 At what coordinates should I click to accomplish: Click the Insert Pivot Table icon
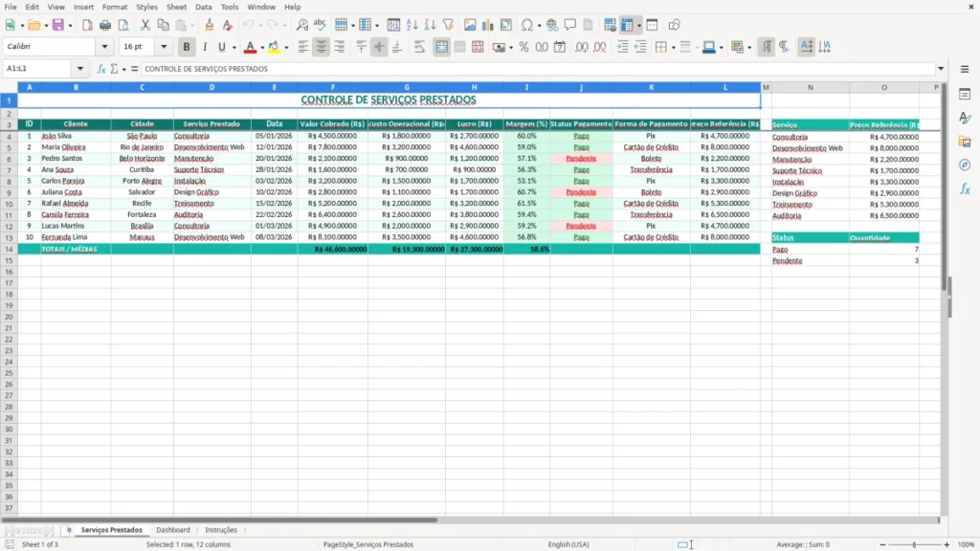coord(506,25)
